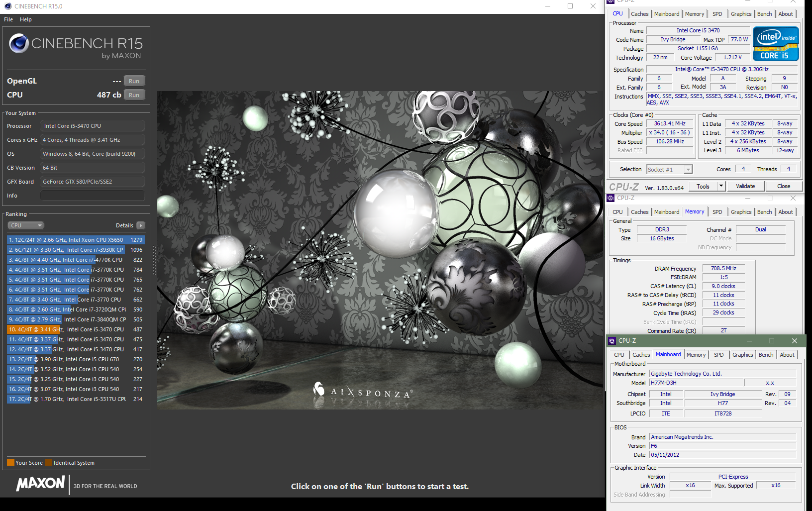Switch to SPD tab in top CPU-Z window
812x511 pixels.
point(717,14)
